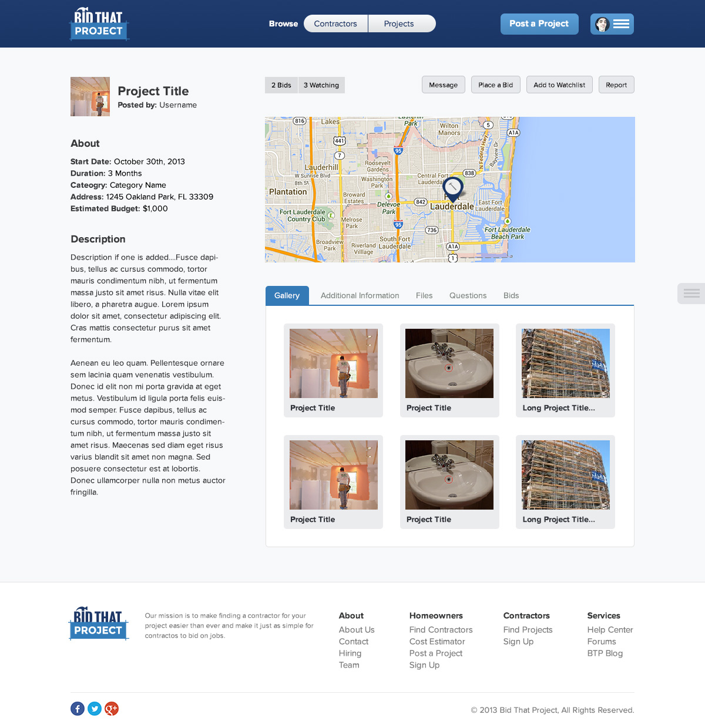Click the Category Name value
Screen dimensions: 705x728
pyautogui.click(x=138, y=185)
